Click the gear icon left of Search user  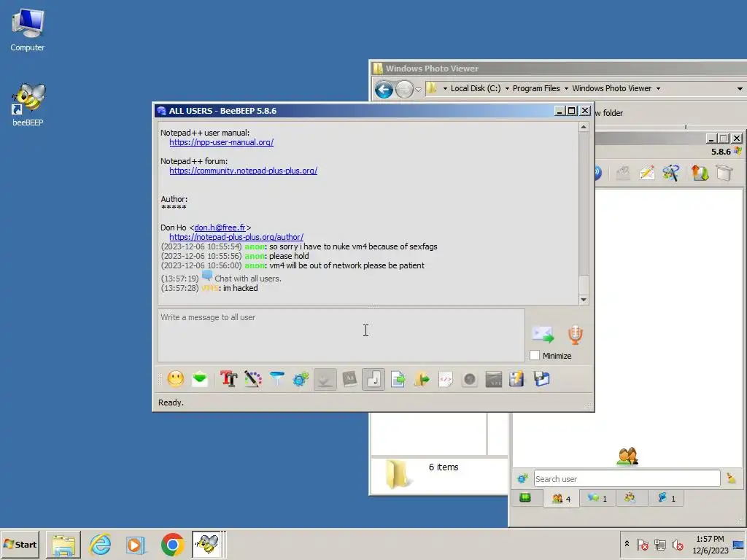click(522, 478)
